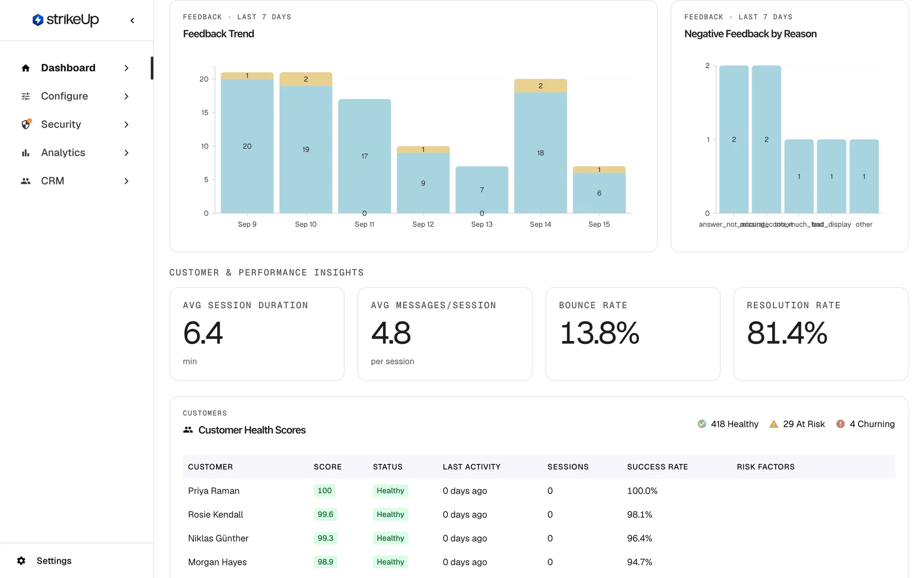Image resolution: width=924 pixels, height=578 pixels.
Task: Expand the Configure submenu chevron
Action: click(x=126, y=96)
